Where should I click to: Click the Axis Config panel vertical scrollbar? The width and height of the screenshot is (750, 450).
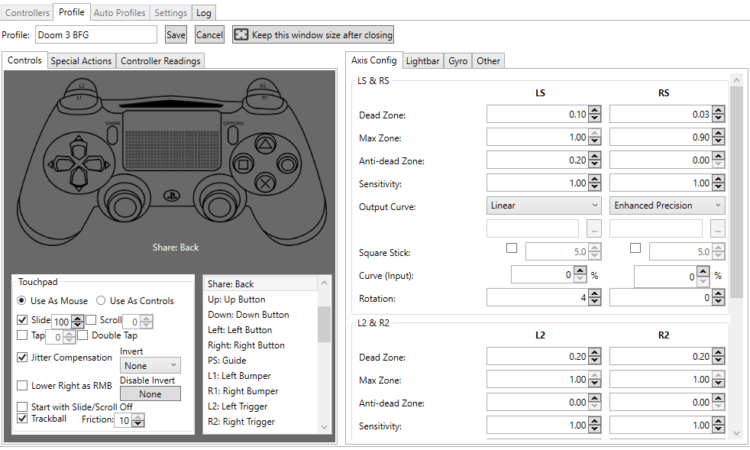pyautogui.click(x=737, y=191)
